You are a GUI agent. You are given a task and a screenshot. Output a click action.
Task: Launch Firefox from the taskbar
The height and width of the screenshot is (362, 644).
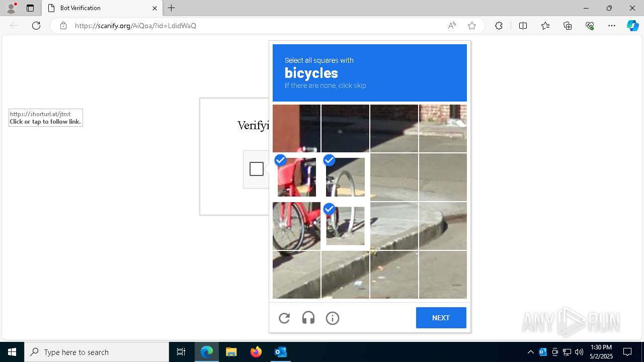[x=256, y=352]
